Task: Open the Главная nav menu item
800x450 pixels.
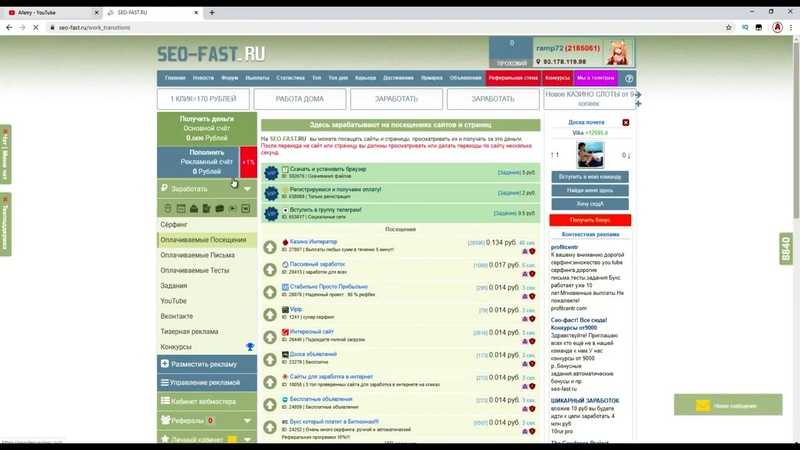Action: [175, 78]
